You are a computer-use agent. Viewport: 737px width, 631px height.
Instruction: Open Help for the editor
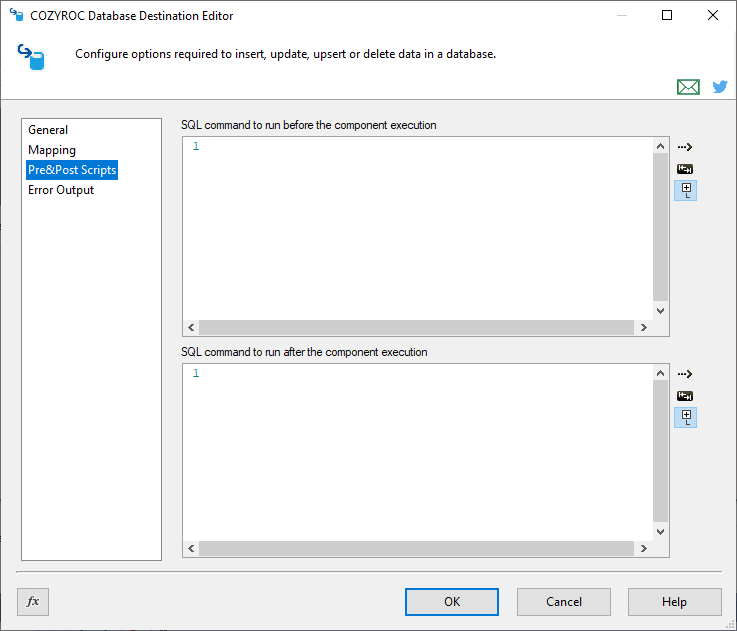[x=674, y=602]
